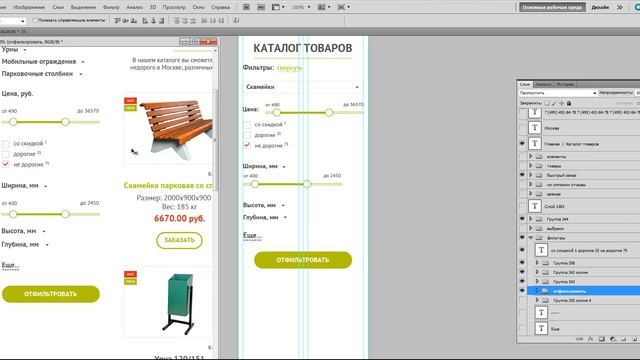Show the 'элементы' group
Screen dimensions: 640x360
[522, 156]
